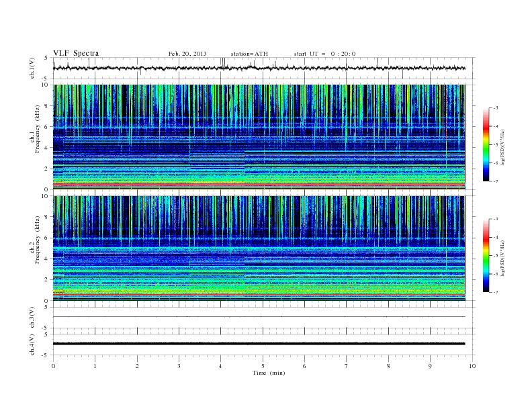Click the log(PSD) label beside ch.2 colorbar
Screen dimensions: 532x411
pyautogui.click(x=502, y=258)
